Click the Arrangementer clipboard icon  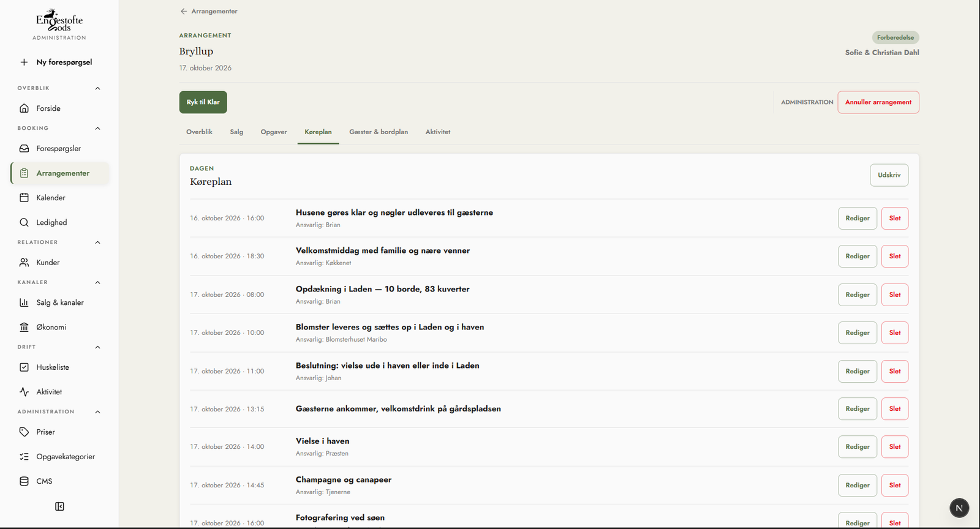click(24, 173)
